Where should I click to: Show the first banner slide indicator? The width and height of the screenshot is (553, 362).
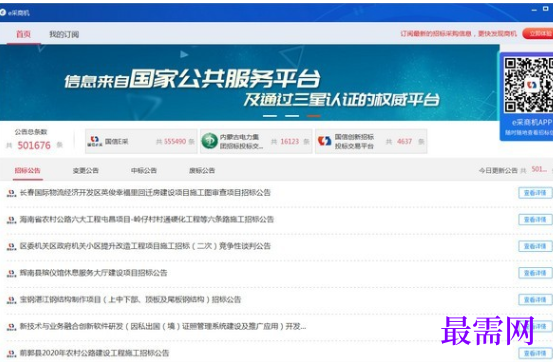[x=270, y=116]
